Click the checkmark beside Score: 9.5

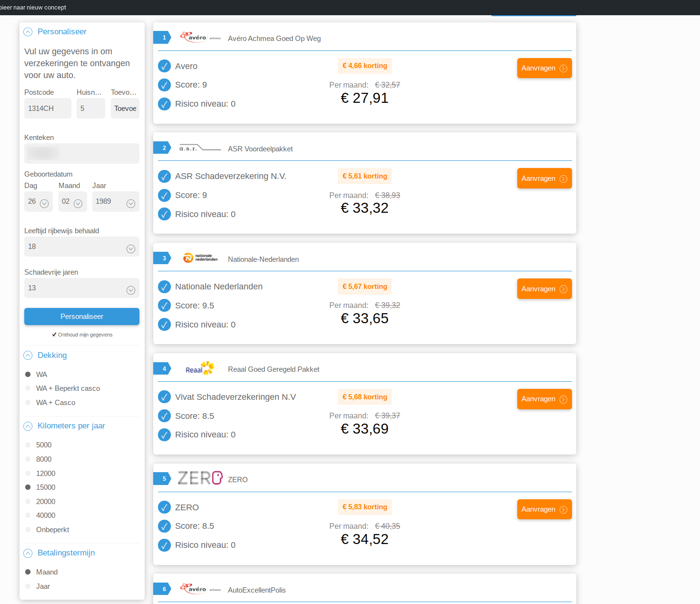click(164, 306)
